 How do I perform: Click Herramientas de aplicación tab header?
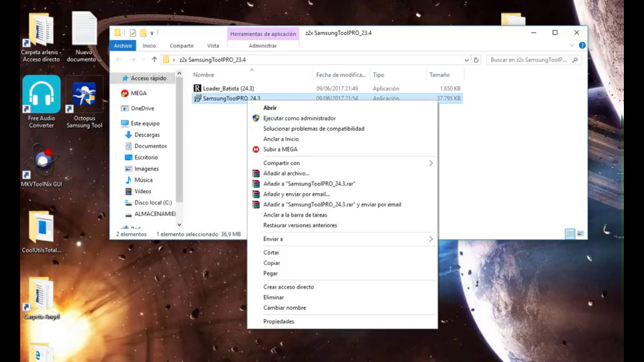coord(263,34)
